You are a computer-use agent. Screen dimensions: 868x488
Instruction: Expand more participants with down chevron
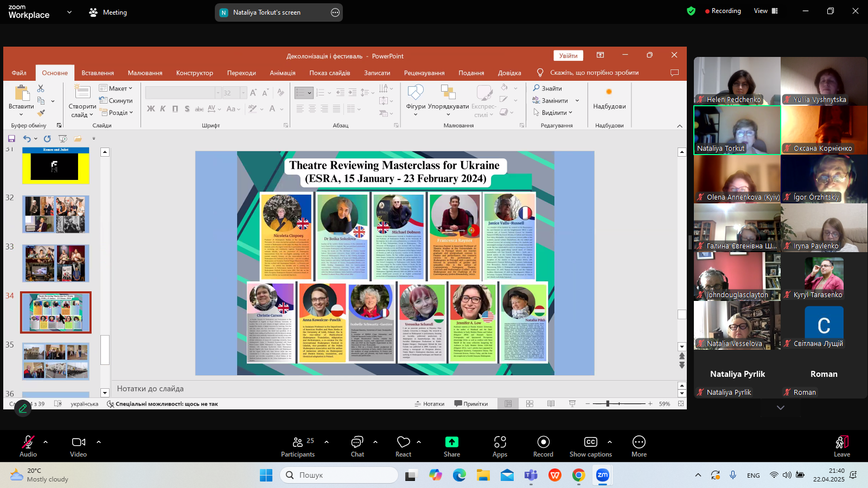[x=780, y=408]
